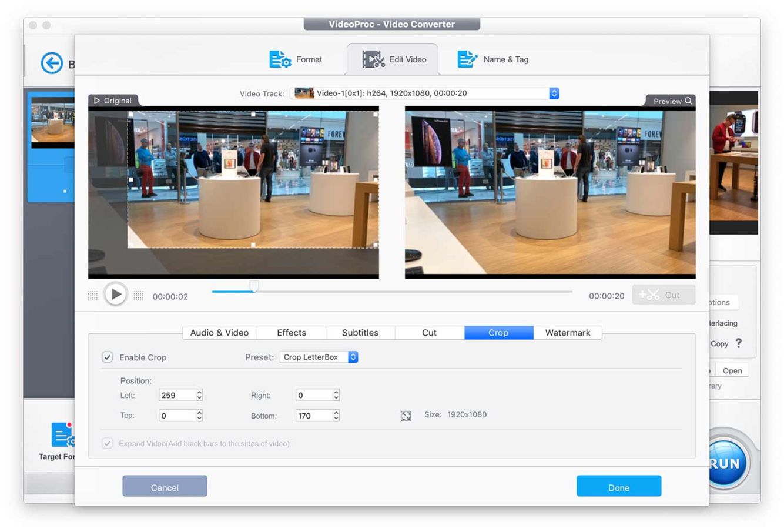Screen dimensions: 784x532
Task: Click the aspect ratio lock icon beside Size
Action: coord(406,416)
